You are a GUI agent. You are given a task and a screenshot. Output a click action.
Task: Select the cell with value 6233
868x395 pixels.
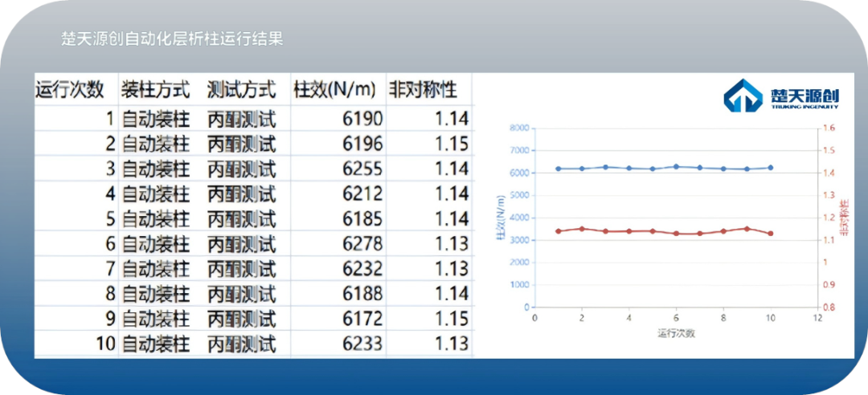click(x=362, y=344)
